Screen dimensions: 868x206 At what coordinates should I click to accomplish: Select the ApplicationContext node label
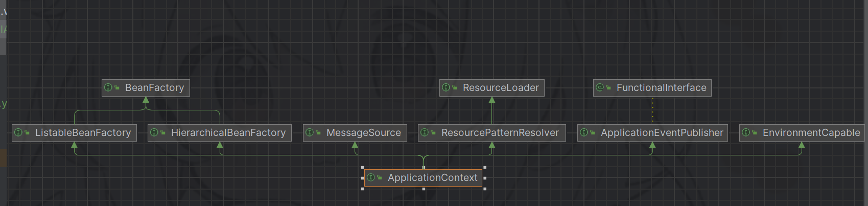click(432, 178)
